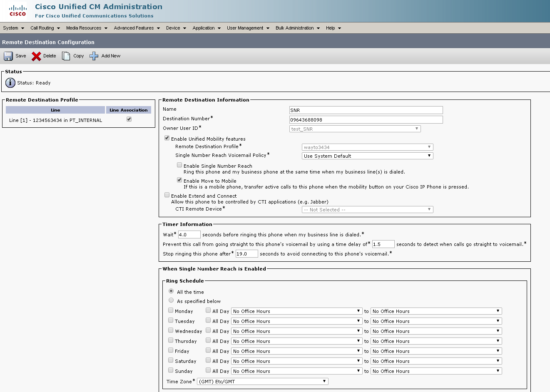Open the Application menu

pyautogui.click(x=207, y=28)
